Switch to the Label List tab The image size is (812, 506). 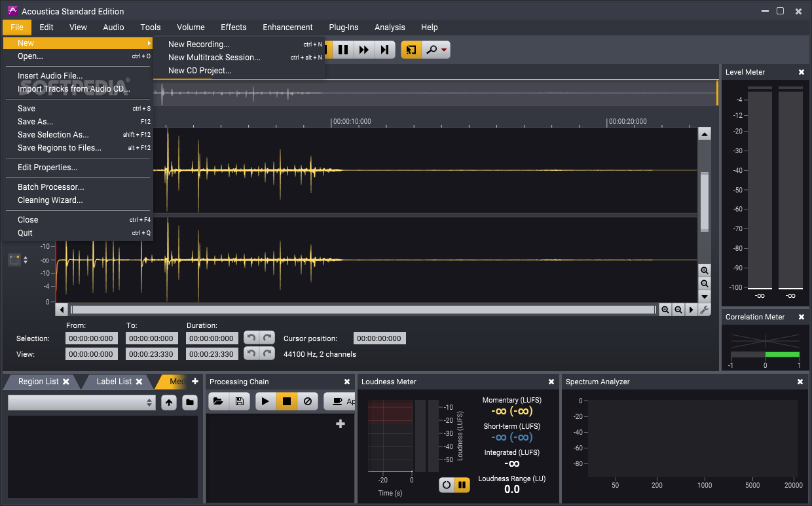[x=114, y=382]
